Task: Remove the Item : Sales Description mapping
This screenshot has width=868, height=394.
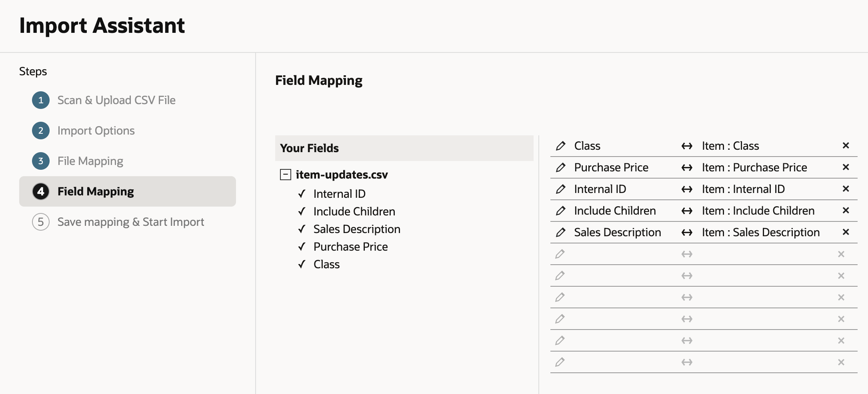Action: click(x=846, y=232)
